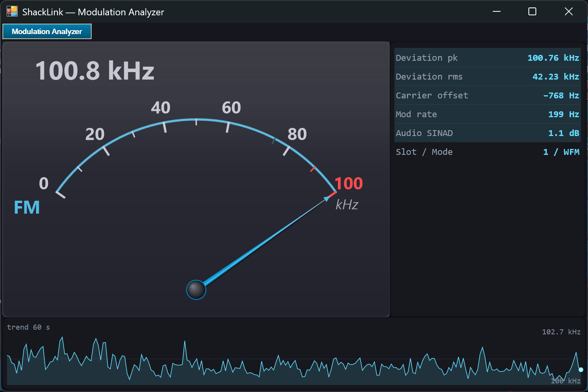The width and height of the screenshot is (588, 392).
Task: Click the FM mode label on gauge
Action: 27,207
